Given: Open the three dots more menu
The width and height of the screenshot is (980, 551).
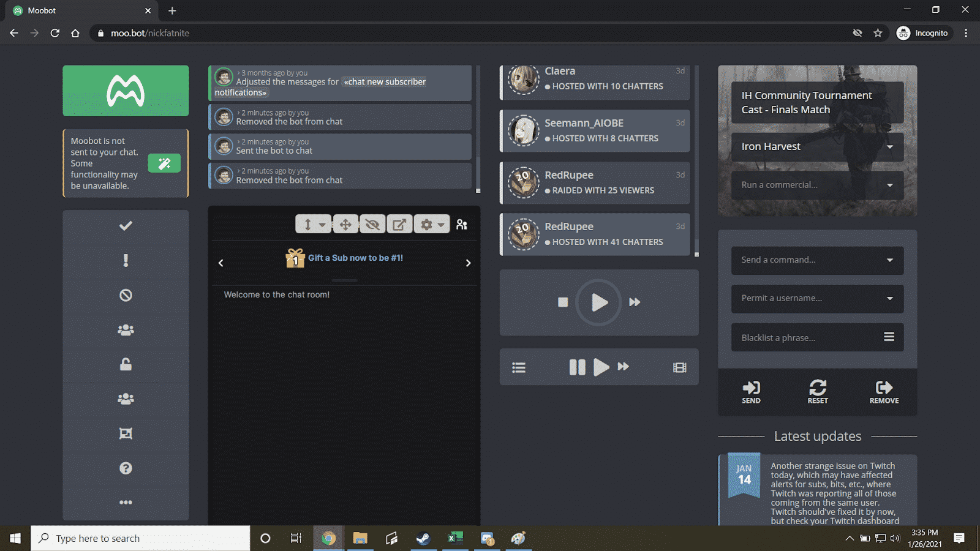Looking at the screenshot, I should [126, 502].
